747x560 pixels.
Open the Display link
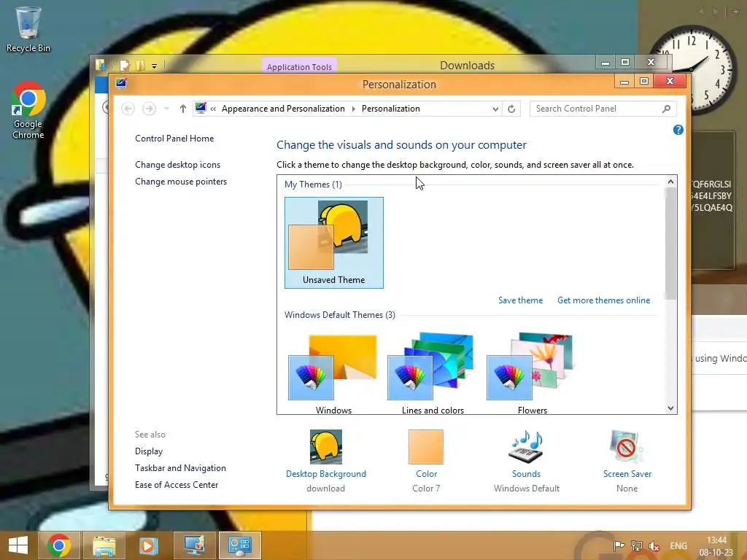pyautogui.click(x=149, y=451)
